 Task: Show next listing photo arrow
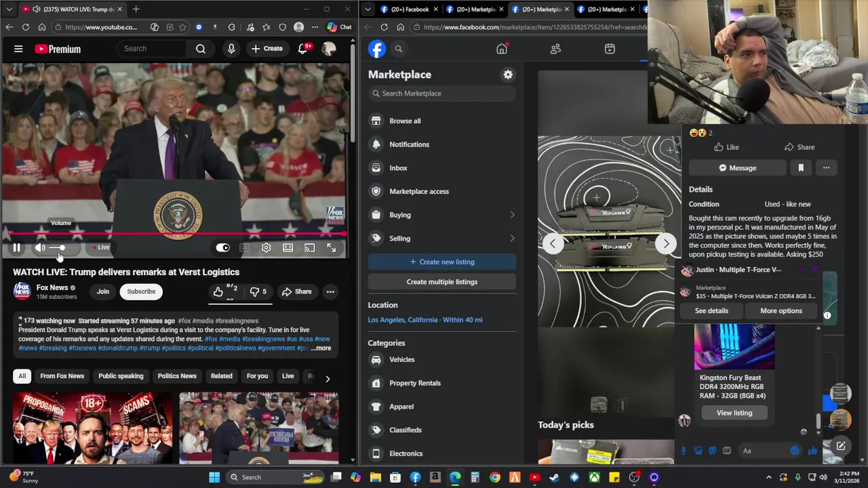tap(666, 243)
